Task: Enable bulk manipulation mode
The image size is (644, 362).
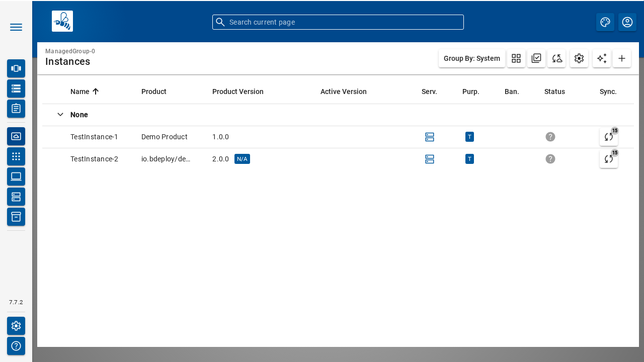Action: 536,58
